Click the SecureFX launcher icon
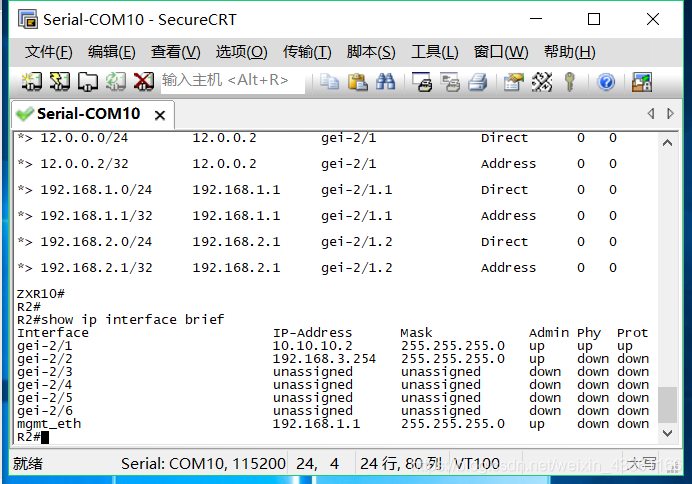This screenshot has width=692, height=484. (642, 82)
